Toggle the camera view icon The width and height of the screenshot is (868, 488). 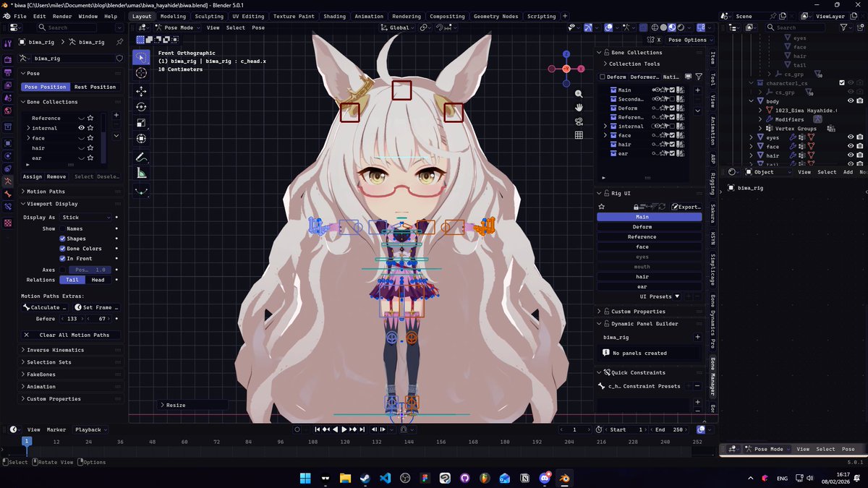(x=579, y=121)
